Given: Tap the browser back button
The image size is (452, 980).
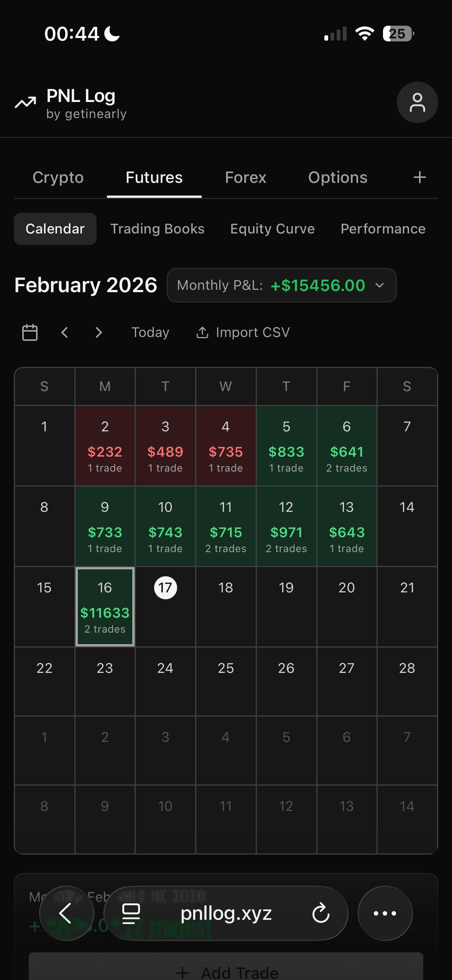Looking at the screenshot, I should [x=66, y=913].
